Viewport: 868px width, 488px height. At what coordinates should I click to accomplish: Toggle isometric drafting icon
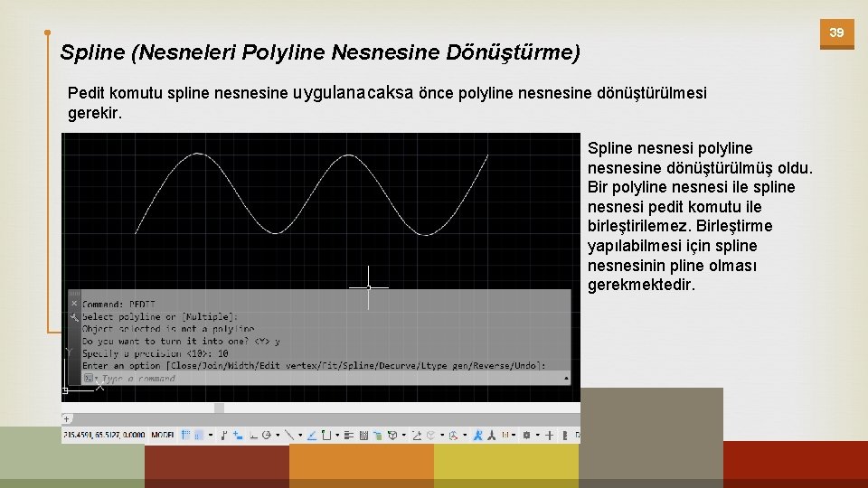pos(289,436)
